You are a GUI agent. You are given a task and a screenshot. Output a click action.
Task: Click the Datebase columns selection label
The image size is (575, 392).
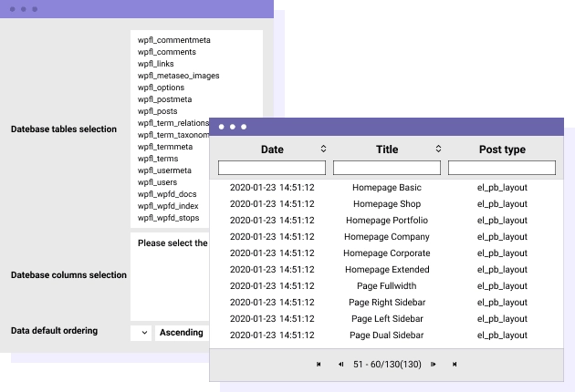(x=68, y=274)
